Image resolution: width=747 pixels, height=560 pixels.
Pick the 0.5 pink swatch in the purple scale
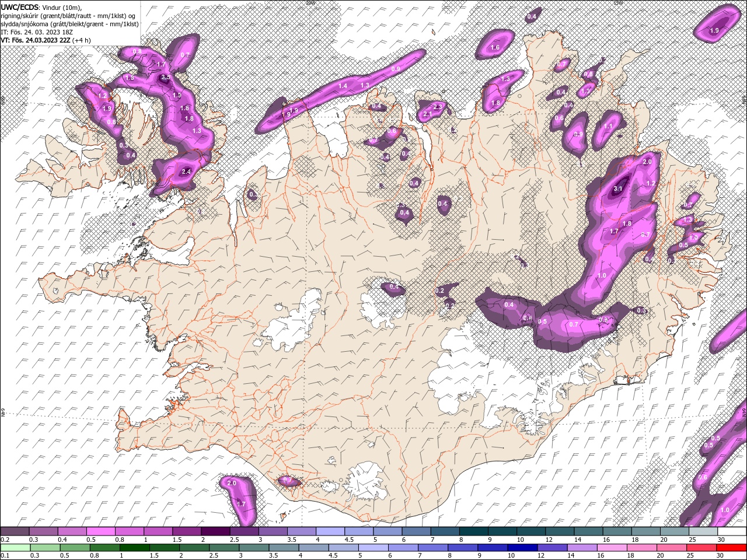100,531
